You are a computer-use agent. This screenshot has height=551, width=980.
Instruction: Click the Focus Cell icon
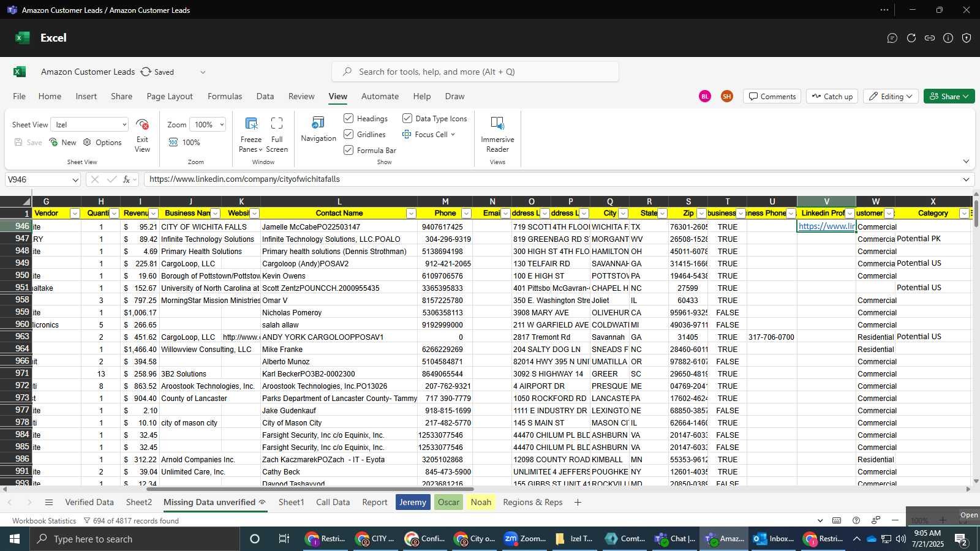pos(407,134)
